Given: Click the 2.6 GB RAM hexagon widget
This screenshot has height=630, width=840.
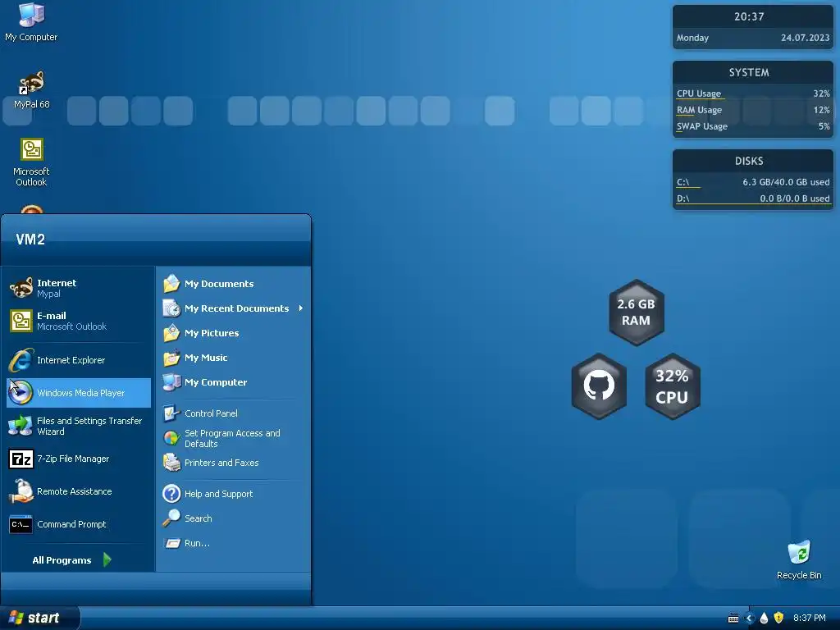Looking at the screenshot, I should tap(637, 312).
